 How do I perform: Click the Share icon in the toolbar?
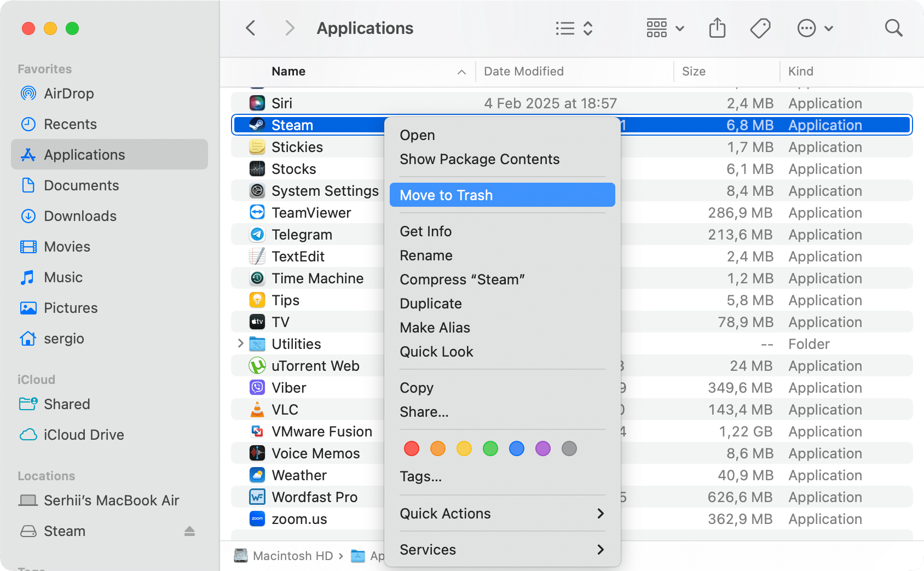click(717, 27)
